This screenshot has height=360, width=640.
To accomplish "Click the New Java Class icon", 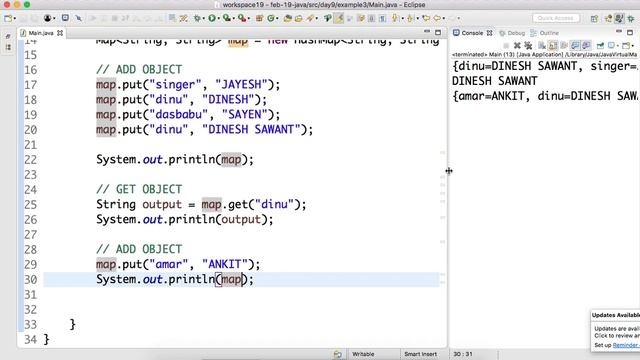I will coord(271,18).
